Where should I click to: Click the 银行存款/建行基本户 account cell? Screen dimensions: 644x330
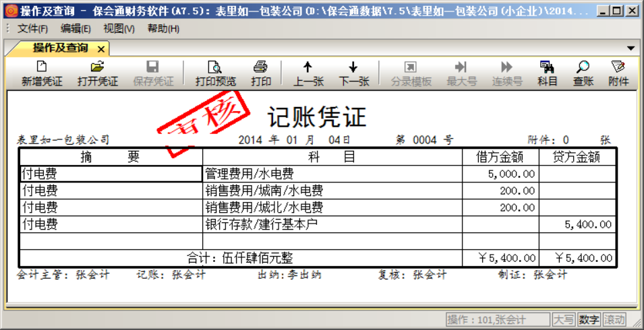332,224
